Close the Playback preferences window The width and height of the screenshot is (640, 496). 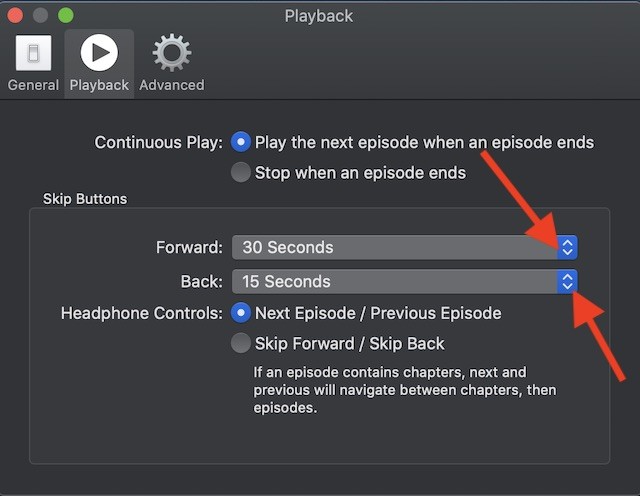(x=15, y=16)
